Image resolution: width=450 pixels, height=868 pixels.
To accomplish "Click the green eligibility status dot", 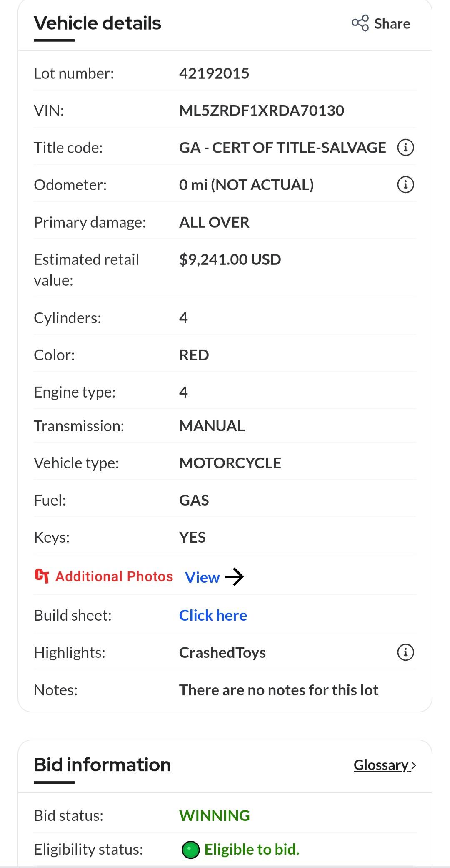I will pos(191,850).
